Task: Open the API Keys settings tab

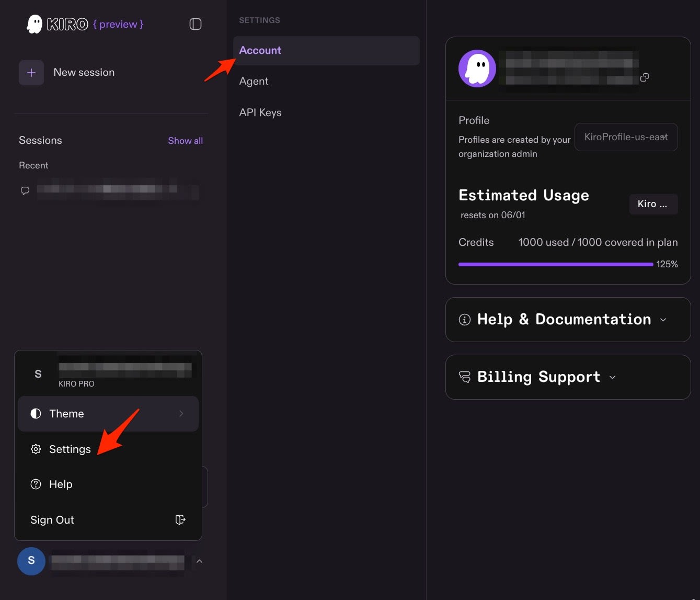Action: (326, 112)
